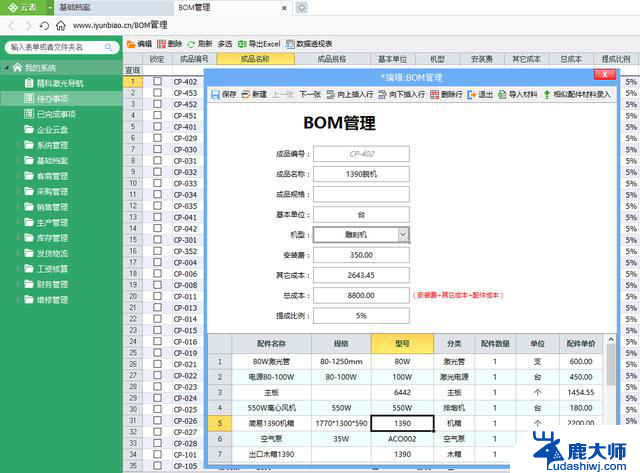Expand the 销售管理 folder
The width and height of the screenshot is (640, 473).
coord(18,207)
